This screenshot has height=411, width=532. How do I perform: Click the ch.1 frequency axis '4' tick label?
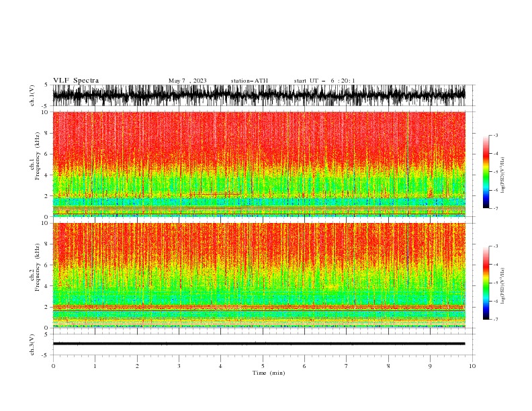[47, 175]
